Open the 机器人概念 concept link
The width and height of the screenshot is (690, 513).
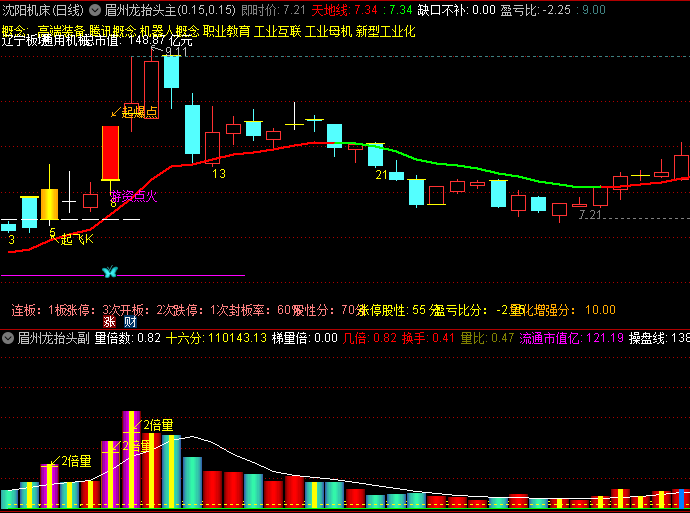(x=169, y=31)
